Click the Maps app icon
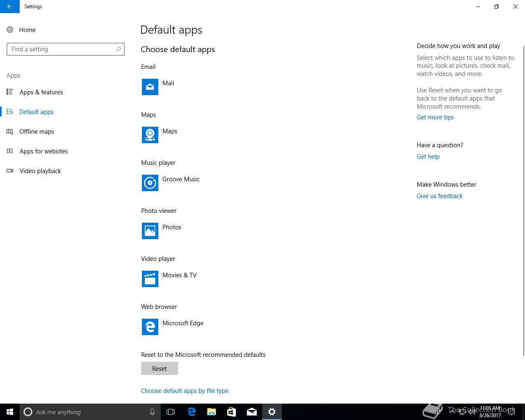The width and height of the screenshot is (525, 420). (x=150, y=135)
